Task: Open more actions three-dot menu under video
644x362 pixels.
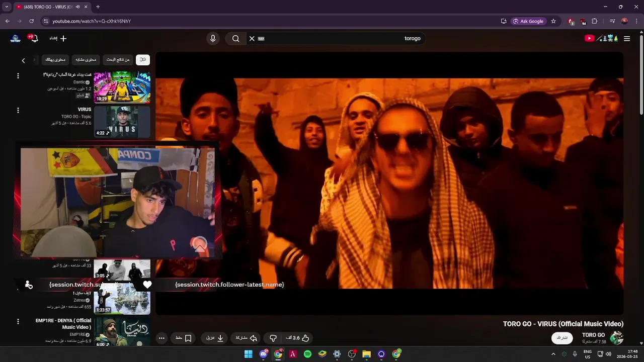Action: click(x=162, y=338)
